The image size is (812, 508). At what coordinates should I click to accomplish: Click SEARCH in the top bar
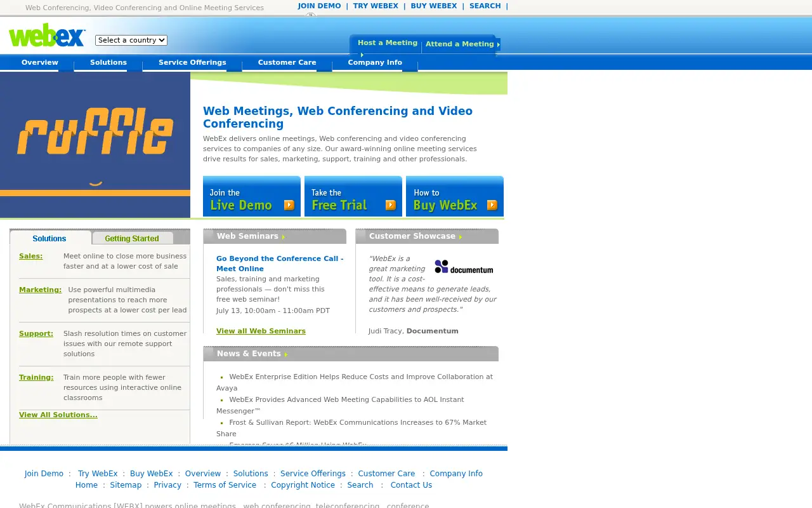pos(485,6)
